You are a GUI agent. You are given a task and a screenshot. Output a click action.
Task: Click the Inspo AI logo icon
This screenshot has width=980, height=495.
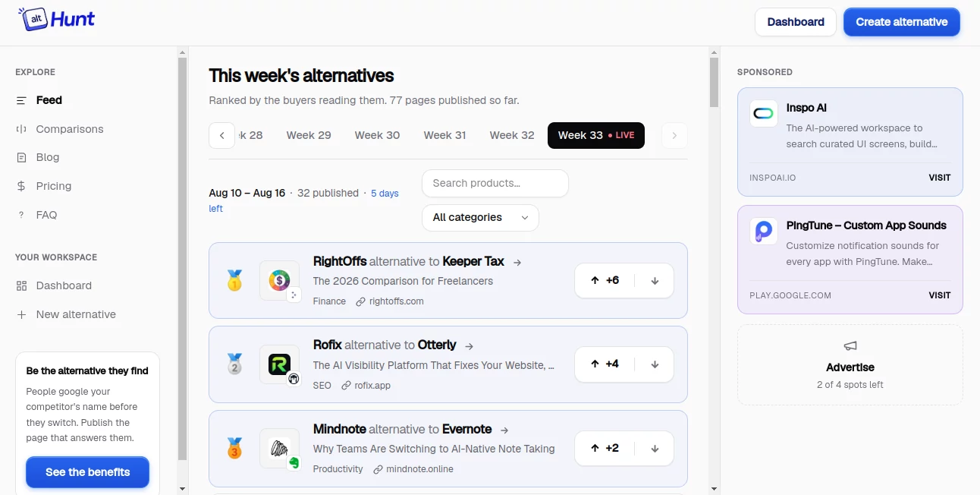pos(764,114)
